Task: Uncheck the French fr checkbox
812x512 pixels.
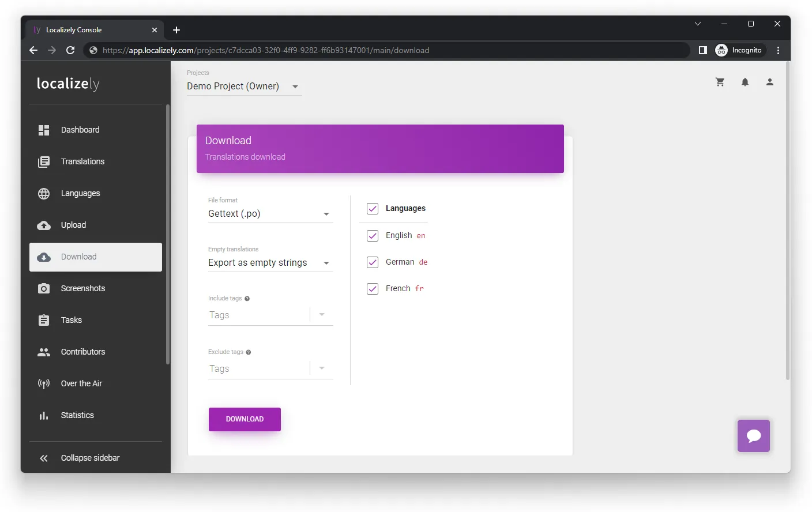Action: click(x=373, y=289)
